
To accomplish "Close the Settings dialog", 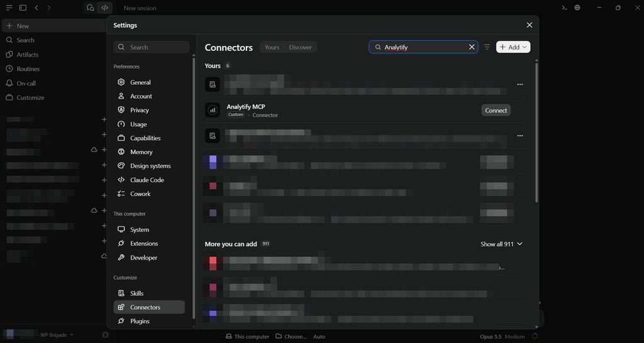I will point(530,25).
